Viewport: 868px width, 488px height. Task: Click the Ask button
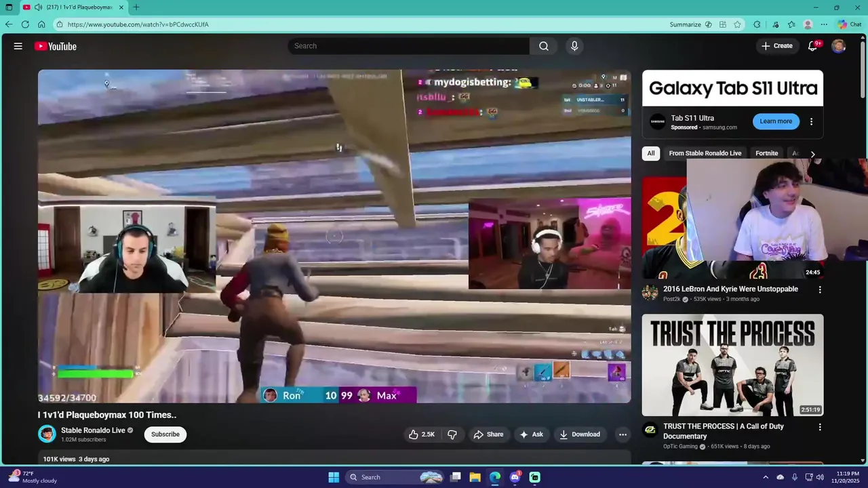[532, 434]
